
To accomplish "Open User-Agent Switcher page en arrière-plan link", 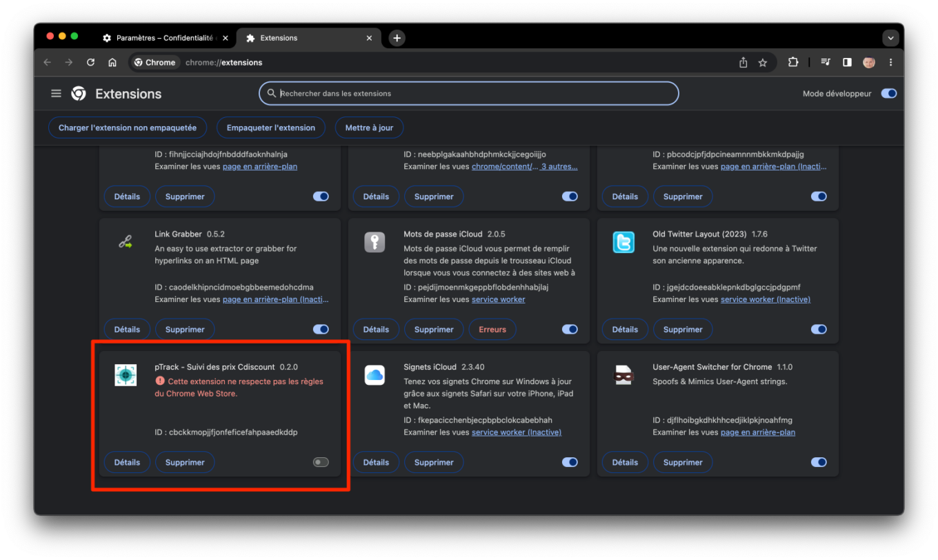I will (x=758, y=432).
